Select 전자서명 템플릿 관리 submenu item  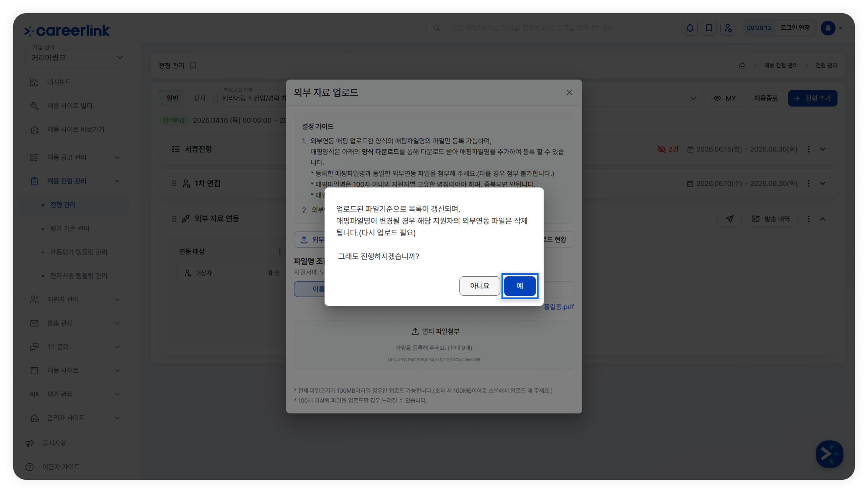tap(79, 276)
